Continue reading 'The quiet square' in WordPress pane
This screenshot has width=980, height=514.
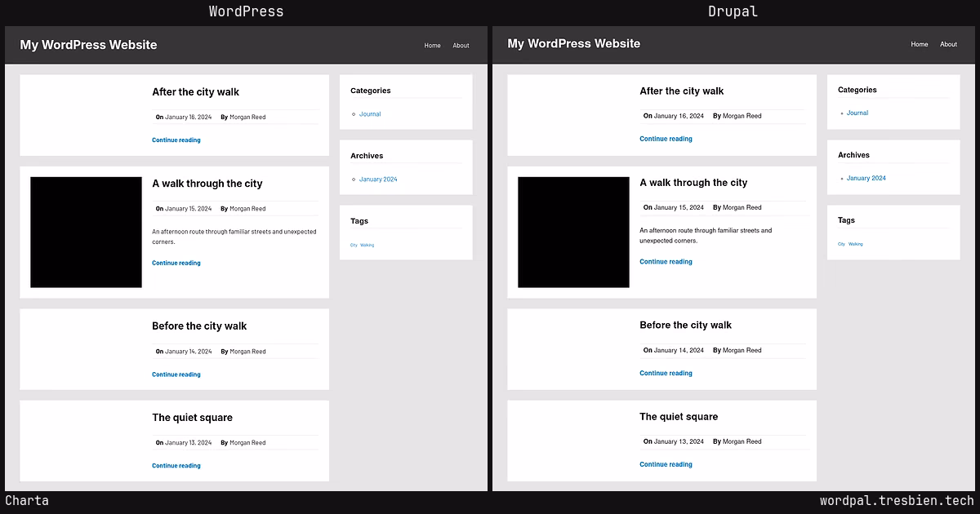[176, 467]
